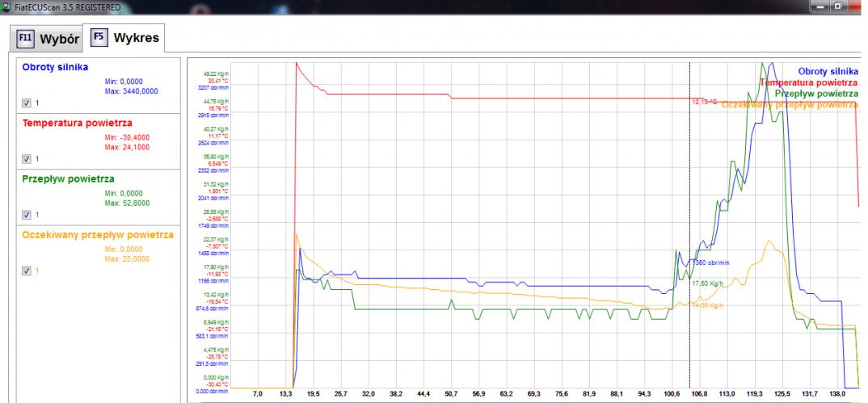Click the 17,60 Kg/h cursor readout

pyautogui.click(x=707, y=283)
